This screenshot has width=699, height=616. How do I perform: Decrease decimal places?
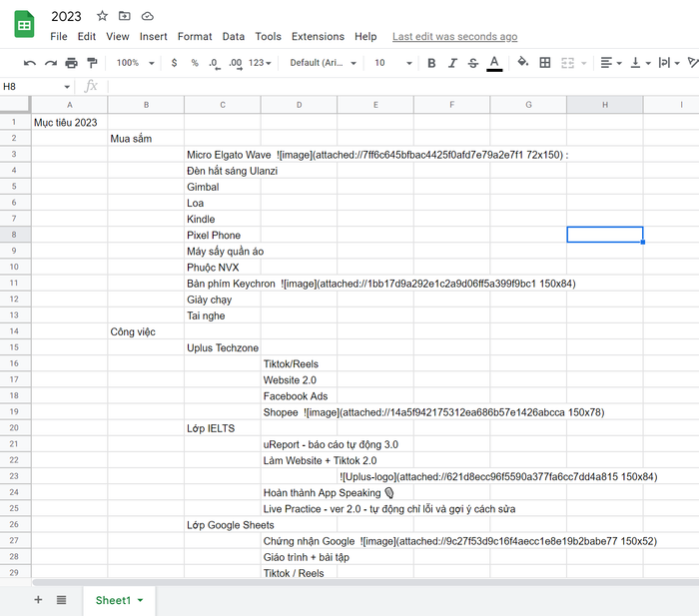coord(215,63)
